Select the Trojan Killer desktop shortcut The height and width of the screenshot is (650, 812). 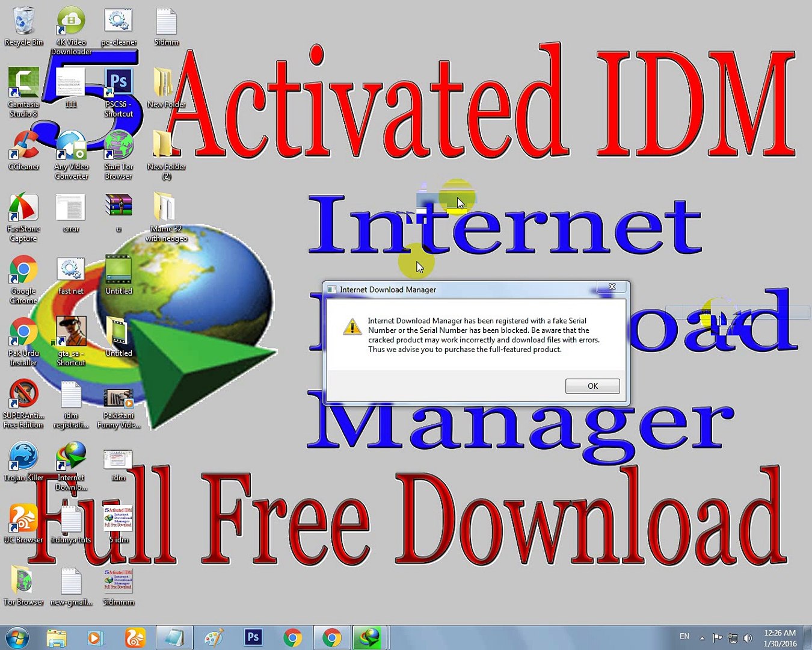[x=23, y=462]
